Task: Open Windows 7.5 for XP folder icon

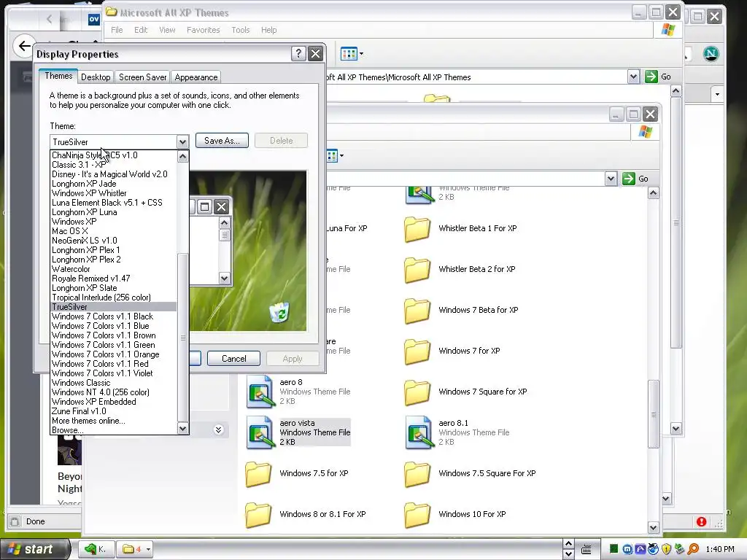Action: [258, 474]
